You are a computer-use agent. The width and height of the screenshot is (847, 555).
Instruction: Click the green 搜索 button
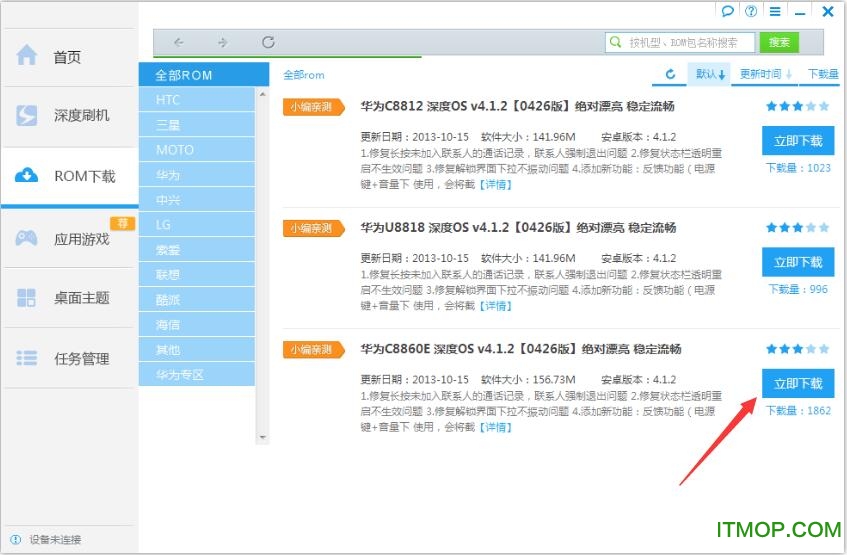pyautogui.click(x=779, y=42)
